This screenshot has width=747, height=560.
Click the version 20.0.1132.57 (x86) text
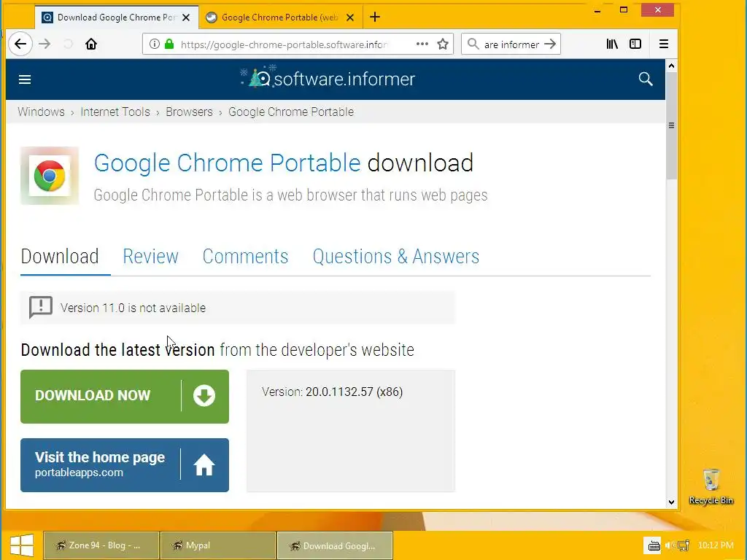(354, 392)
